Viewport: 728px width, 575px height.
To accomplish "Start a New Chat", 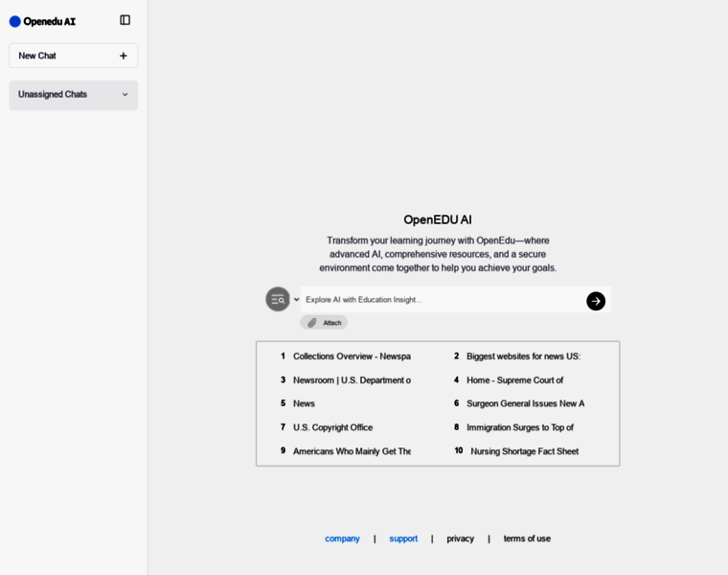I will pos(74,56).
